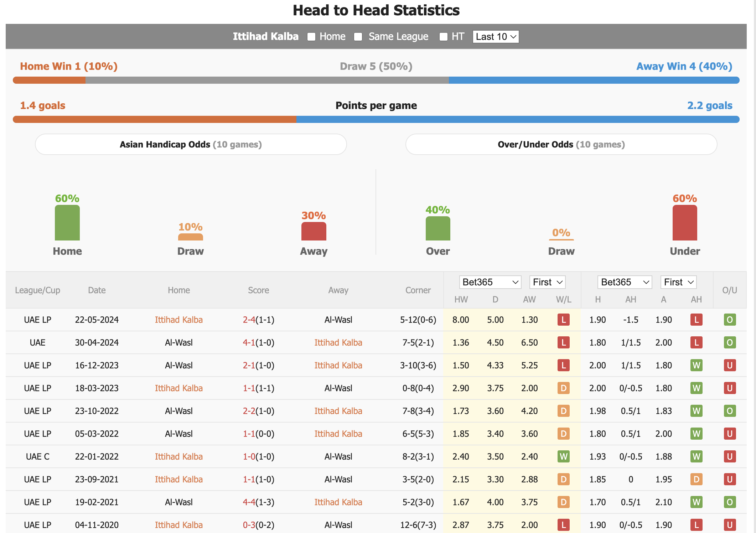Click the Corner column header
This screenshot has height=533, width=756.
418,290
